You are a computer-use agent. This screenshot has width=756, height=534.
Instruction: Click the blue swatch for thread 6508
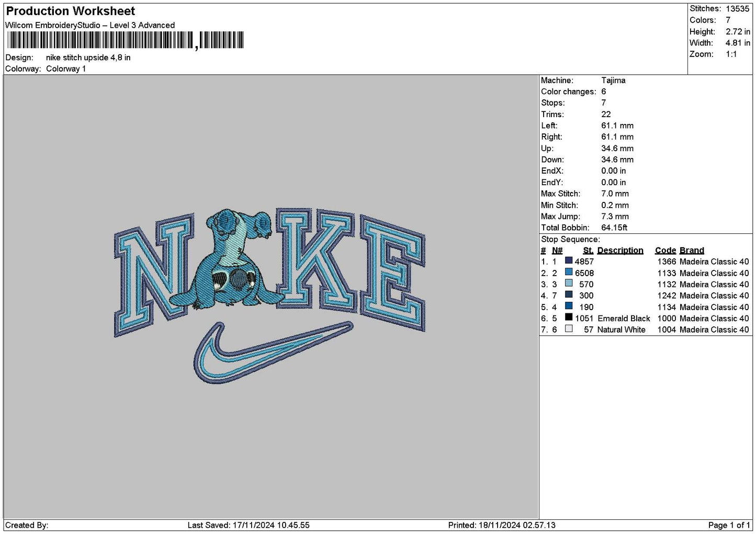tap(569, 272)
